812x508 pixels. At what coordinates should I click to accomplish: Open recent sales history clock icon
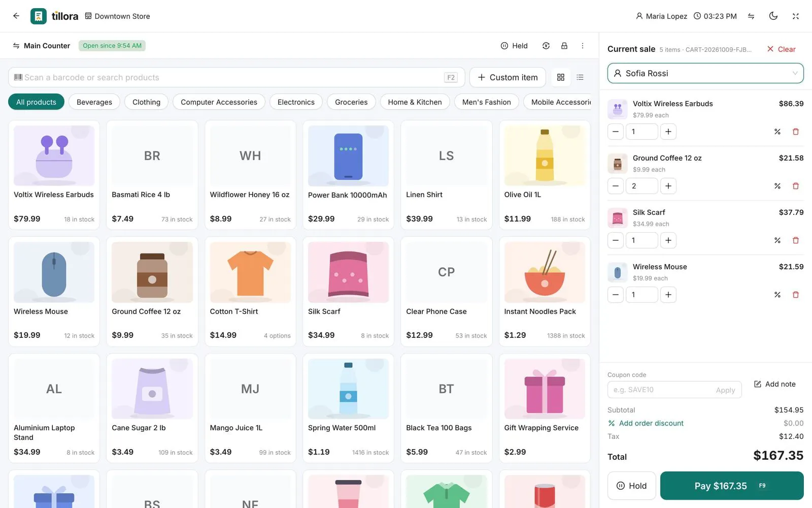pos(546,46)
